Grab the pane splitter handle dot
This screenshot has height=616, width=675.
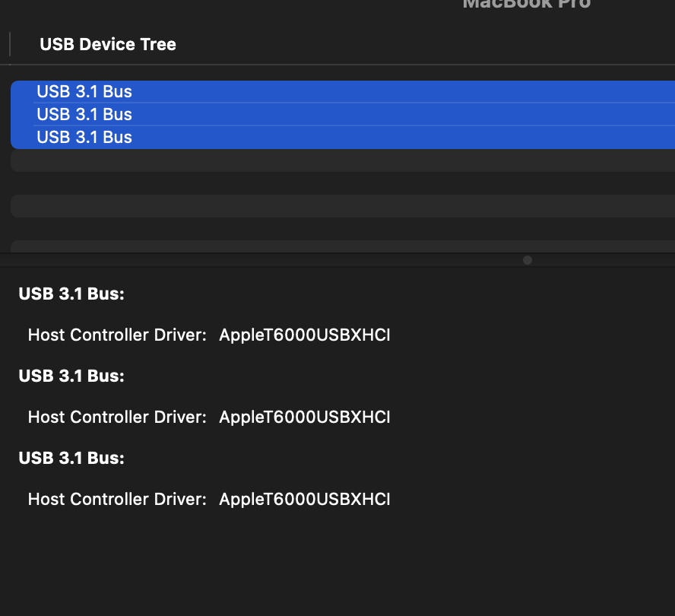528,260
